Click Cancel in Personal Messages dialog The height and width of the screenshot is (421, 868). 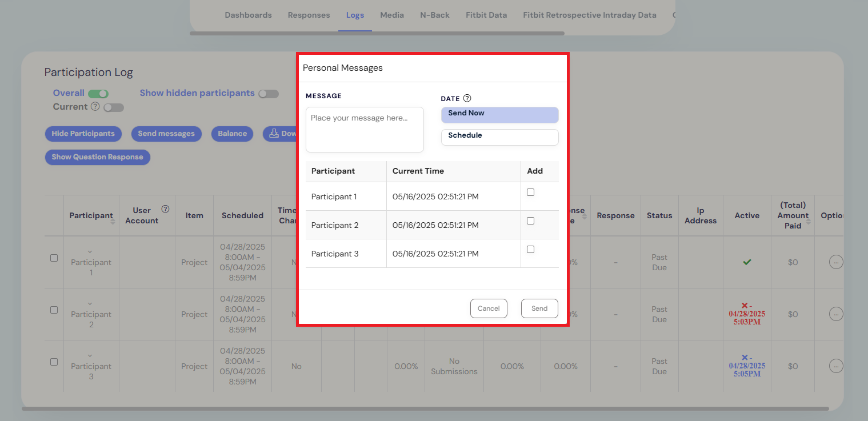489,308
